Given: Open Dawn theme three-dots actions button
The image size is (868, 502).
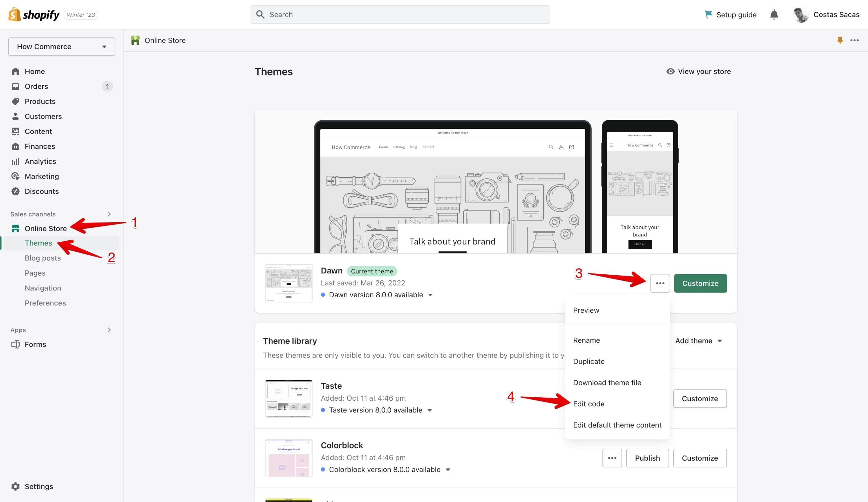Looking at the screenshot, I should pos(660,283).
